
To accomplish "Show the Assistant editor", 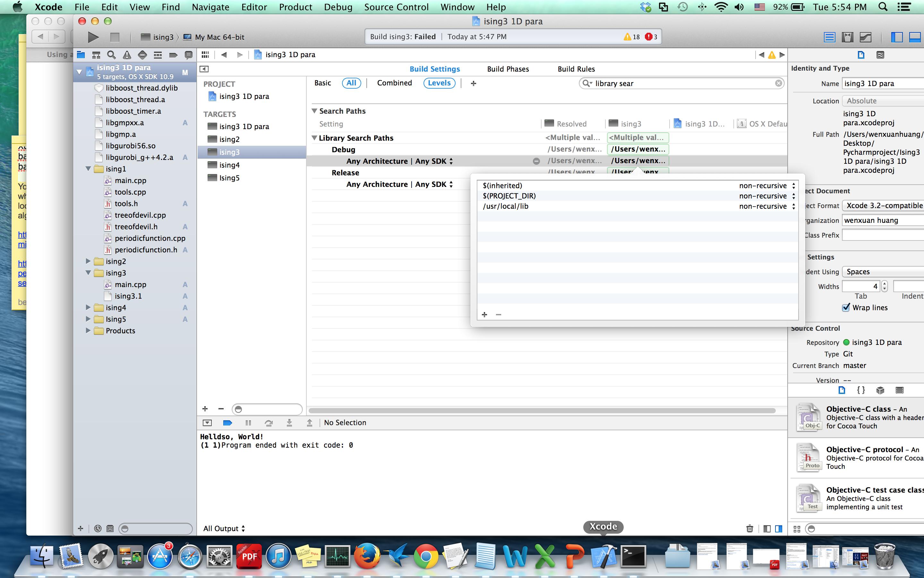I will tap(847, 37).
